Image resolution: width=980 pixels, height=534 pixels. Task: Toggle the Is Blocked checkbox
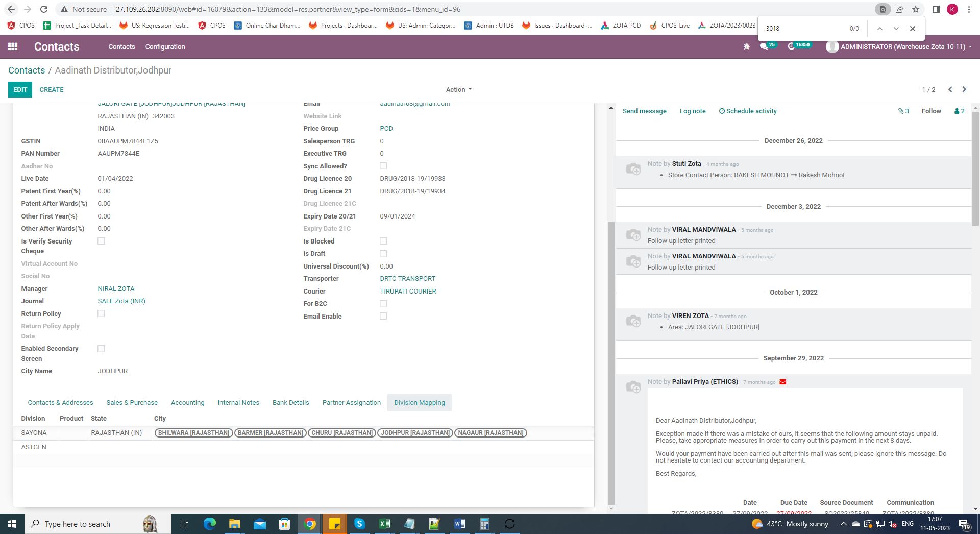point(383,241)
